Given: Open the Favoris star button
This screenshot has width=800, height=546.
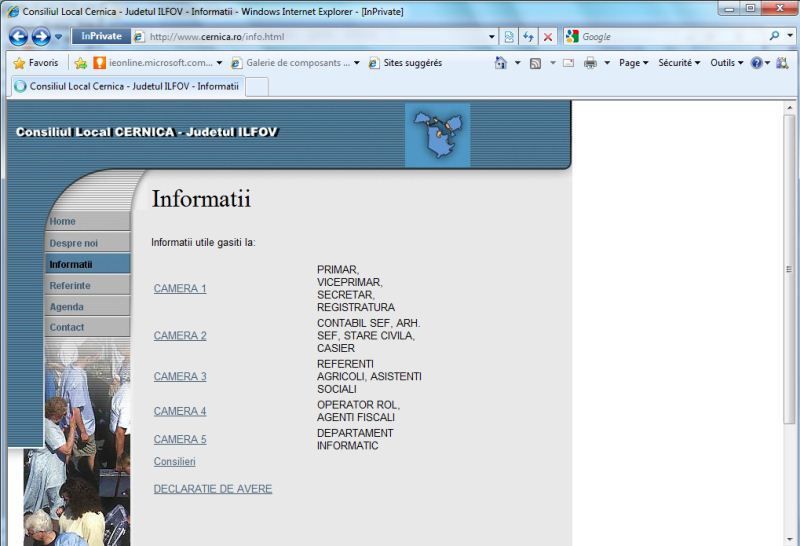Looking at the screenshot, I should click(x=35, y=62).
